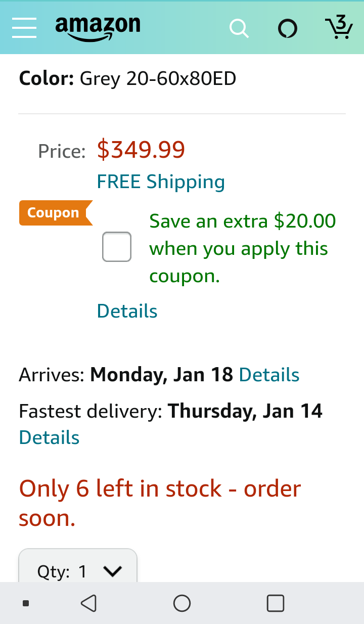Open recent apps with square button
Viewport: 364px width, 624px height.
276,603
